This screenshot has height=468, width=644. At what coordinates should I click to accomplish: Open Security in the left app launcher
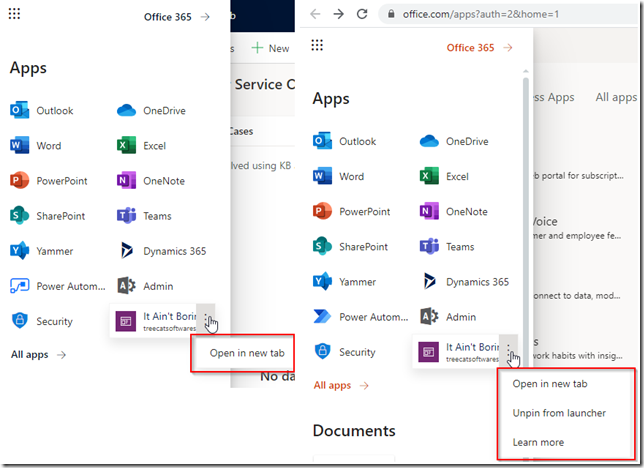(x=41, y=321)
